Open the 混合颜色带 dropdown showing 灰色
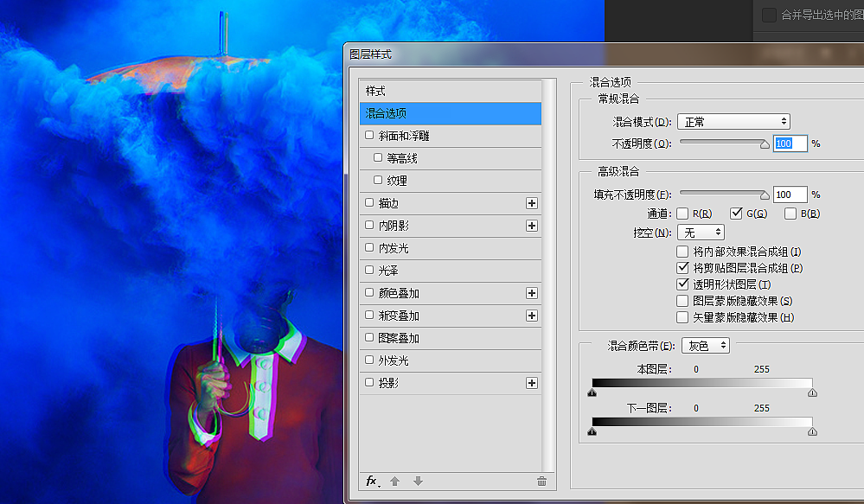864x504 pixels. click(705, 345)
